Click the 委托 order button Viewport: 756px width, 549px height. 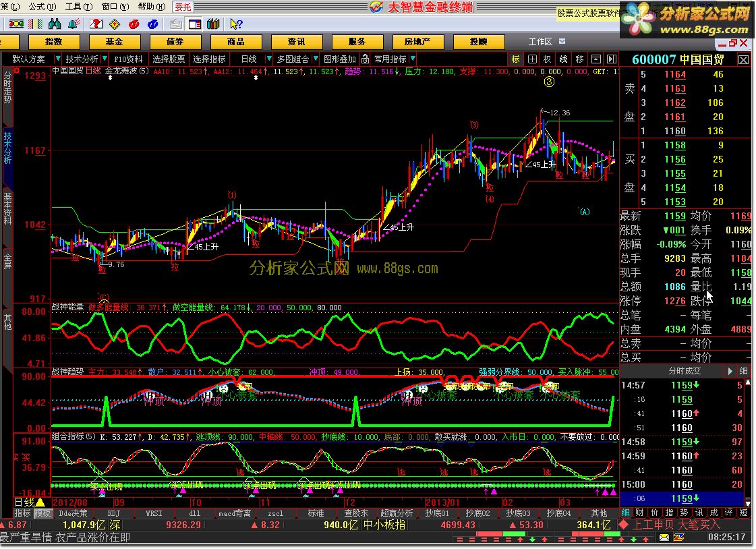point(183,7)
